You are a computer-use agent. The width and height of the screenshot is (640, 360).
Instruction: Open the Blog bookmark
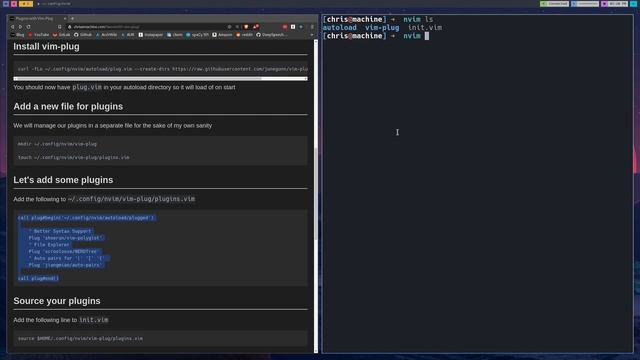(x=18, y=35)
